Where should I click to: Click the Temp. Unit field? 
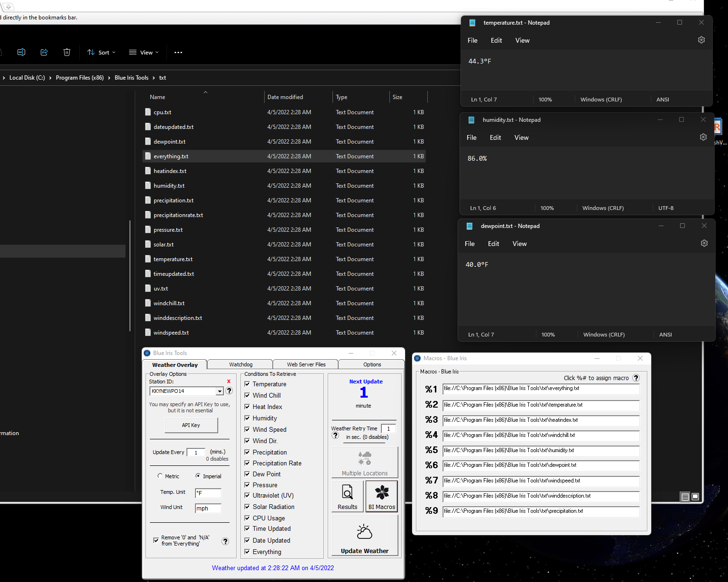point(208,493)
